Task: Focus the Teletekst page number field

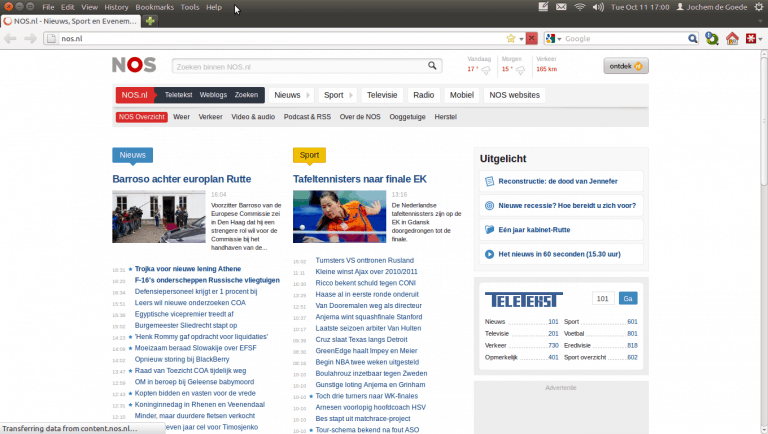Action: pyautogui.click(x=603, y=298)
